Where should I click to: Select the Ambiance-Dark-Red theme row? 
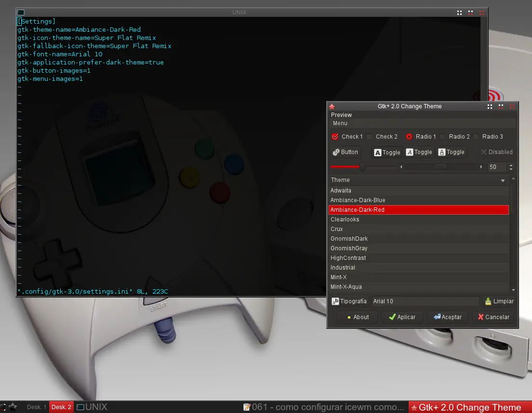[x=419, y=210]
